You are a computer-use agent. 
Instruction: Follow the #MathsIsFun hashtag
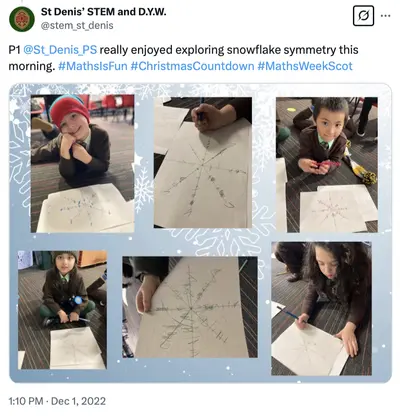click(93, 66)
